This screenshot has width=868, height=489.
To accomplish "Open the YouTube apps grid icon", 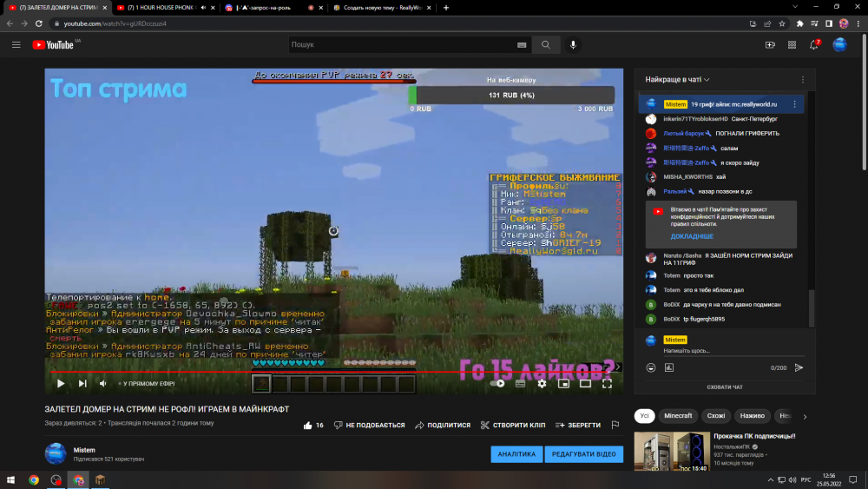I will [792, 45].
